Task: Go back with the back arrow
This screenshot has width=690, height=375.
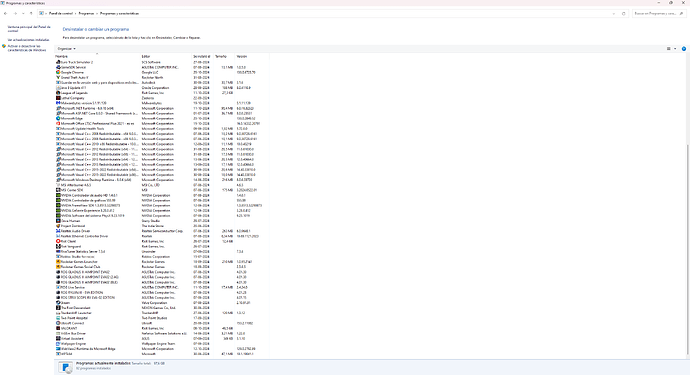Action: point(5,14)
